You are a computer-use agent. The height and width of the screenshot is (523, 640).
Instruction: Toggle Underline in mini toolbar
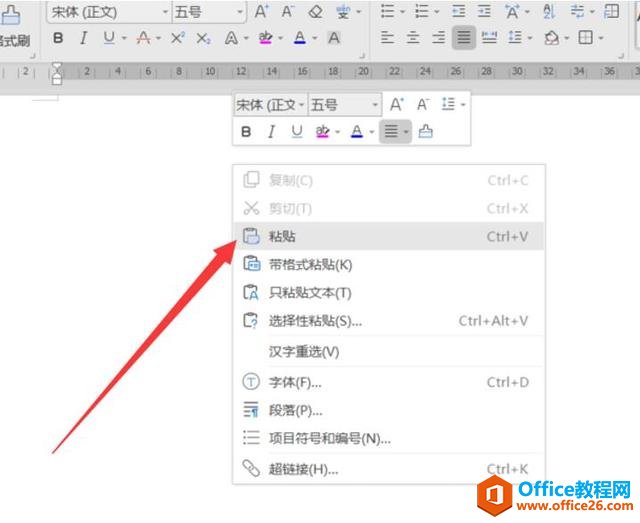point(297,131)
